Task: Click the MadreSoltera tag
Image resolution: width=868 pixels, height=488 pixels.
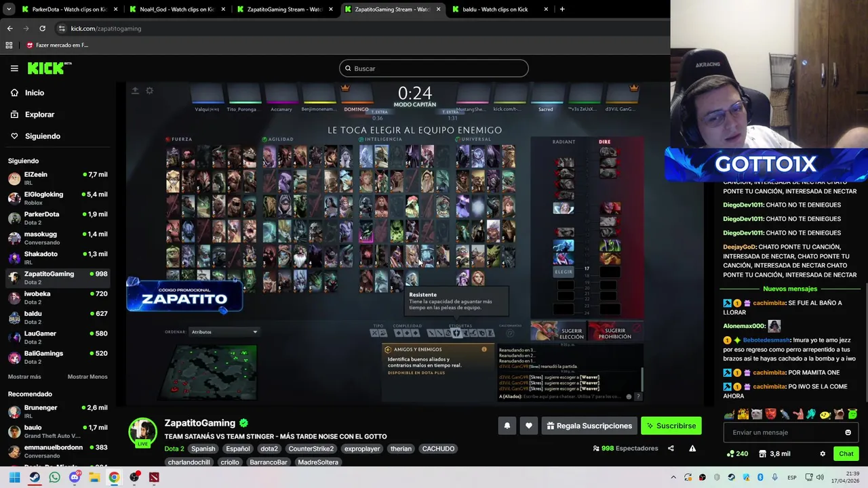Action: 318,462
